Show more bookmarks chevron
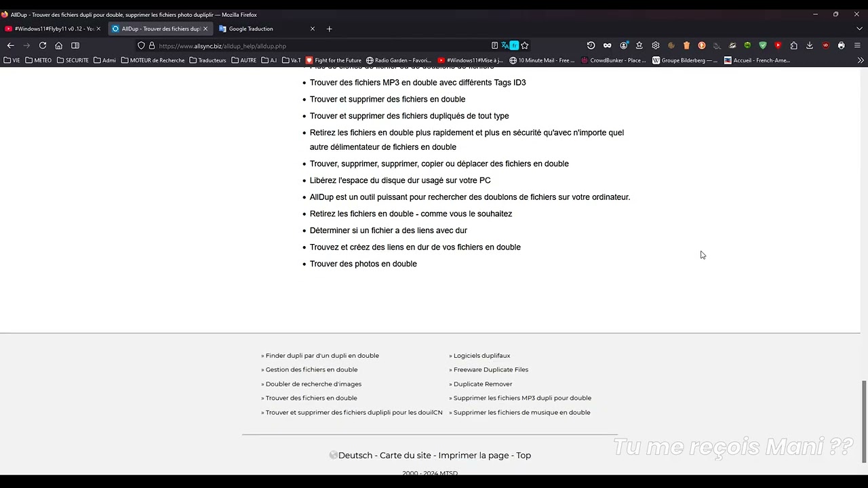The height and width of the screenshot is (488, 868). coord(861,60)
